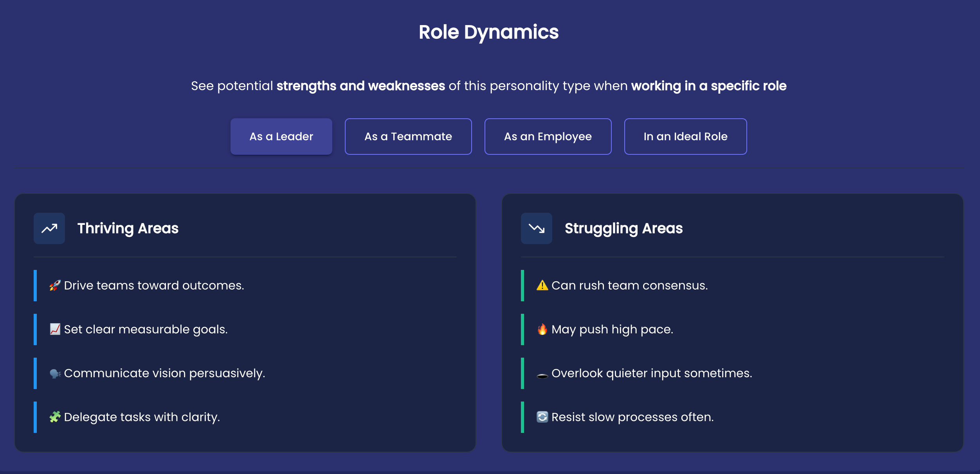Click the chart emoji beside measurable goals
The height and width of the screenshot is (474, 980).
coord(55,329)
